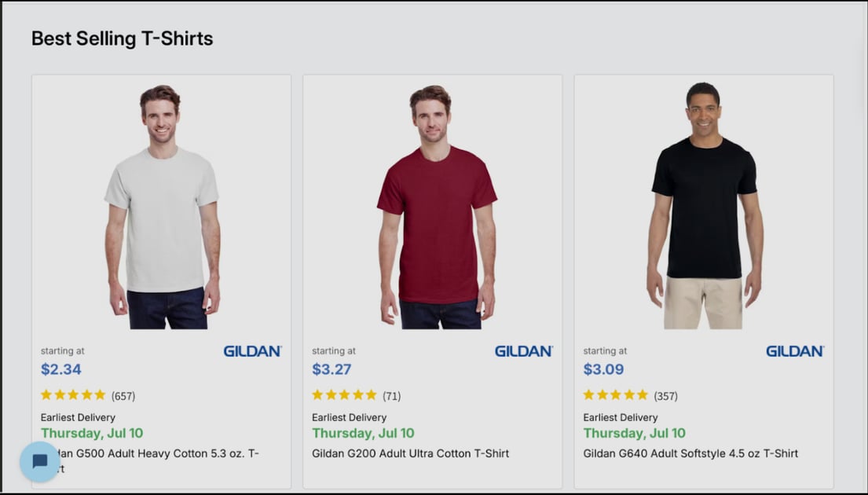Click the first star on the leftmost product

(45, 394)
